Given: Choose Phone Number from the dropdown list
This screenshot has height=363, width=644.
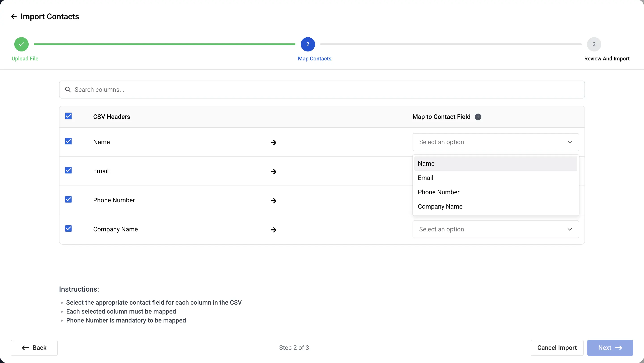Looking at the screenshot, I should click(x=439, y=192).
